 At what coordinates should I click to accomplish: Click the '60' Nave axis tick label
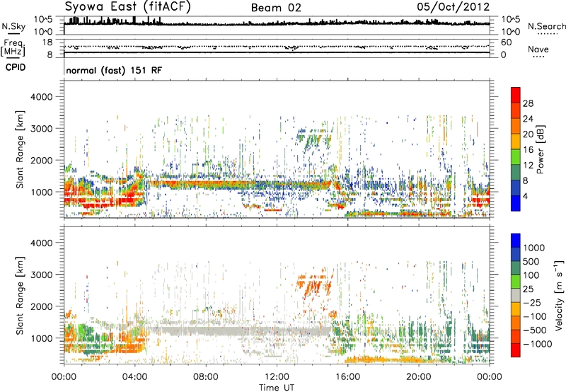click(506, 42)
